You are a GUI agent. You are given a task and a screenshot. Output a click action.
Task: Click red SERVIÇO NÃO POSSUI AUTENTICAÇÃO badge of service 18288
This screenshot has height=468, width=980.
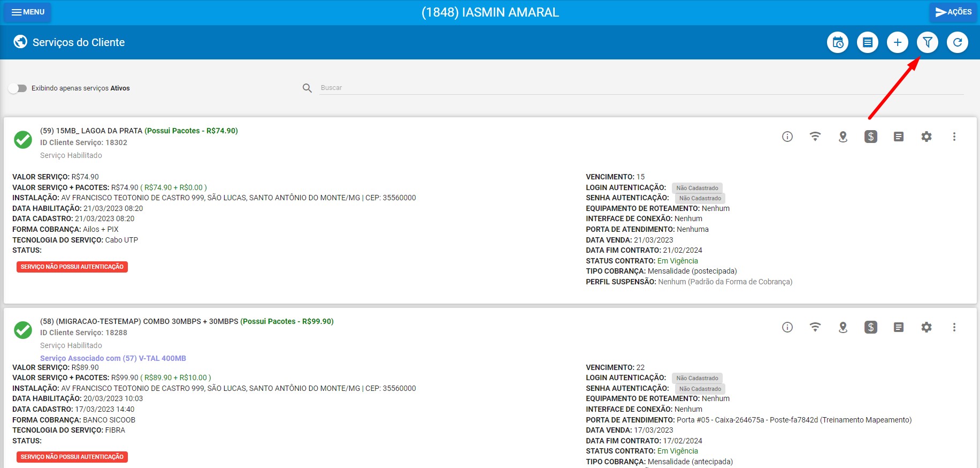click(x=72, y=457)
